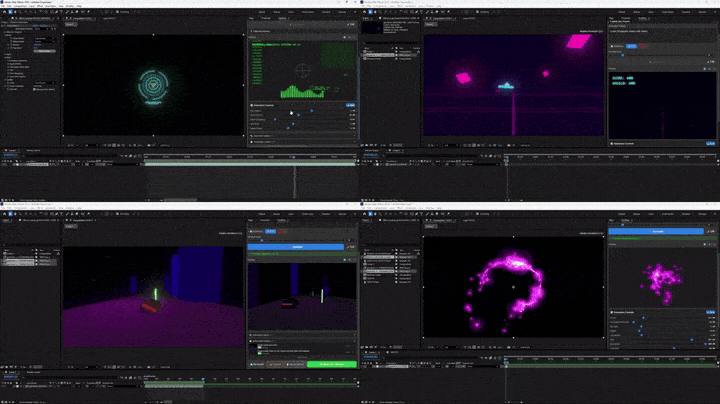Click the timeline playhead in the top-right window

point(506,157)
